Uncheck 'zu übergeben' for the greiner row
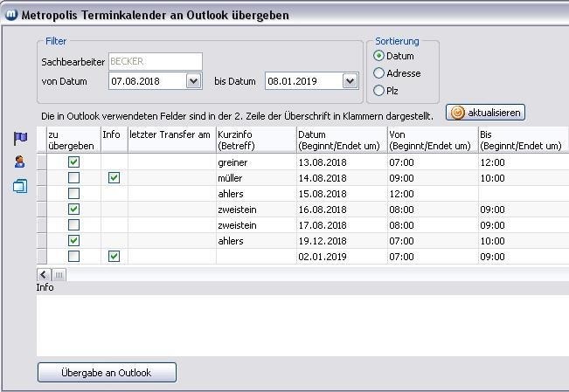This screenshot has width=569, height=392. click(74, 162)
